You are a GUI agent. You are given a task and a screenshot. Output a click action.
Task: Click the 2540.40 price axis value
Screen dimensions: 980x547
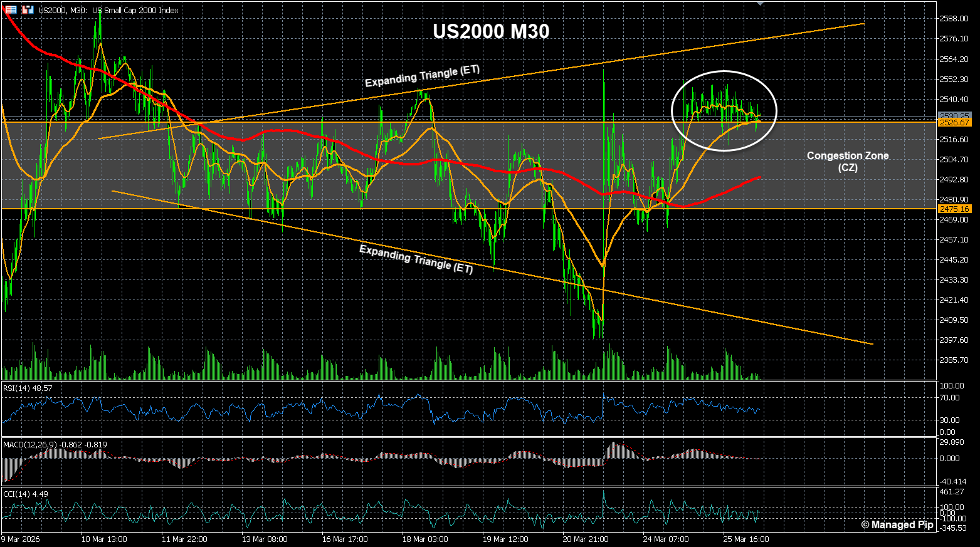[954, 100]
